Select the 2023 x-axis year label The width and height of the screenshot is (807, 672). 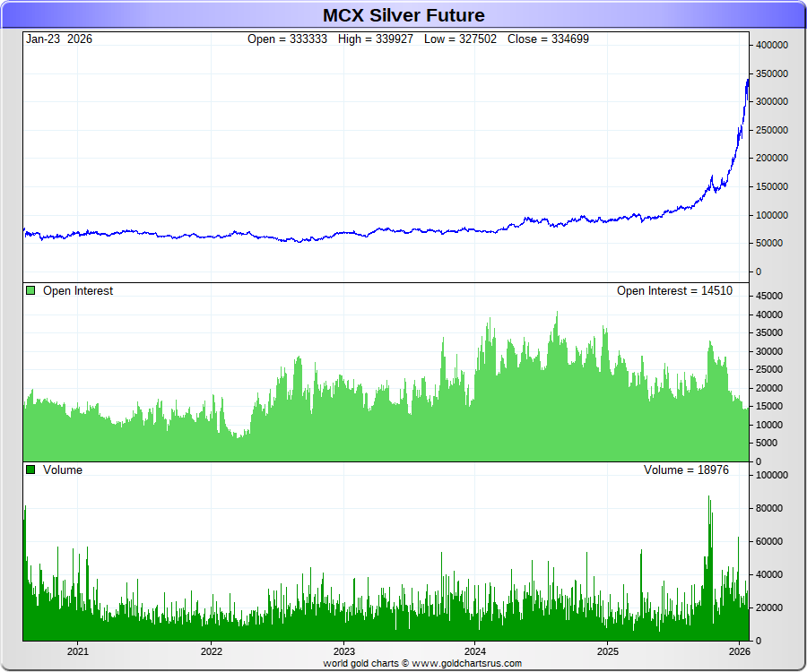[343, 651]
